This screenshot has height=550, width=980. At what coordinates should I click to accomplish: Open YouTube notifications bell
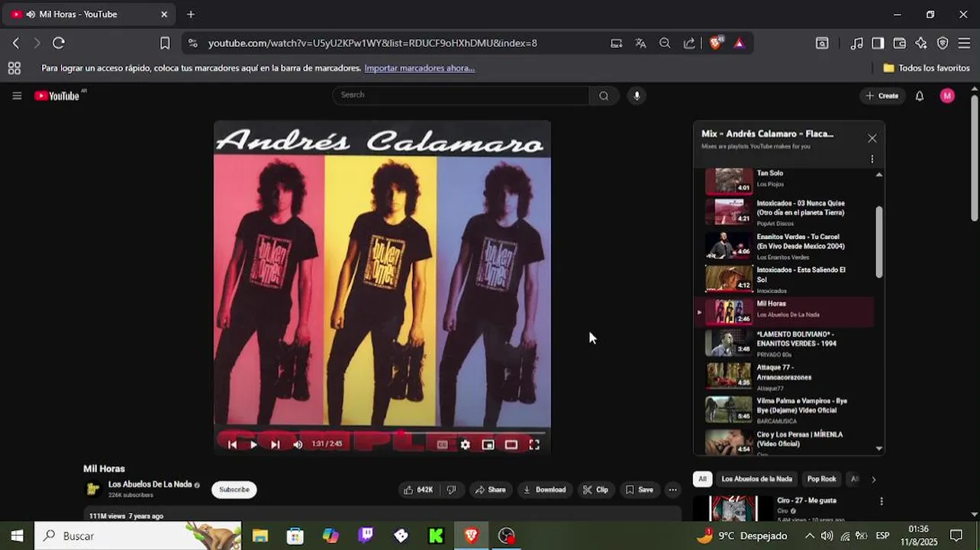click(x=920, y=95)
